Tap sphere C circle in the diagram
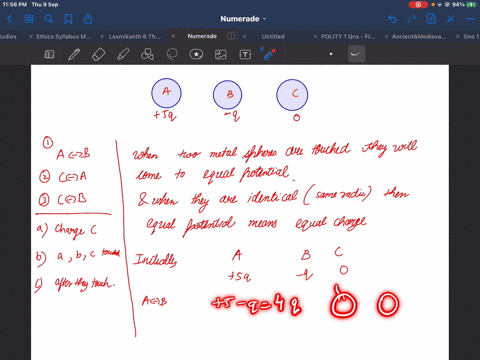 tap(292, 95)
